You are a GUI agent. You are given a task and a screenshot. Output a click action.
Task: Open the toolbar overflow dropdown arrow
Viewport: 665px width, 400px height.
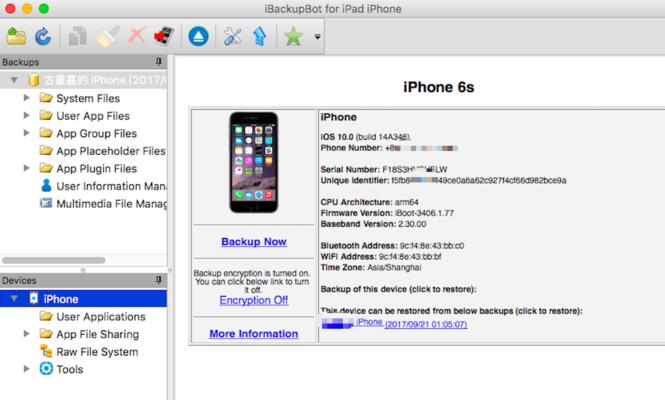[x=317, y=37]
